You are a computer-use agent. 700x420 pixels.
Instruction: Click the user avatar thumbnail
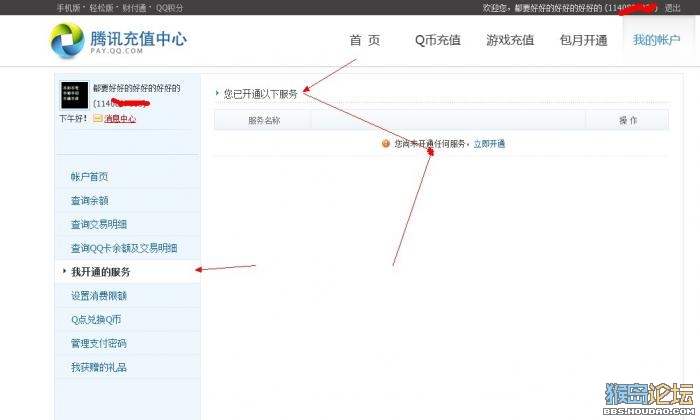75,95
